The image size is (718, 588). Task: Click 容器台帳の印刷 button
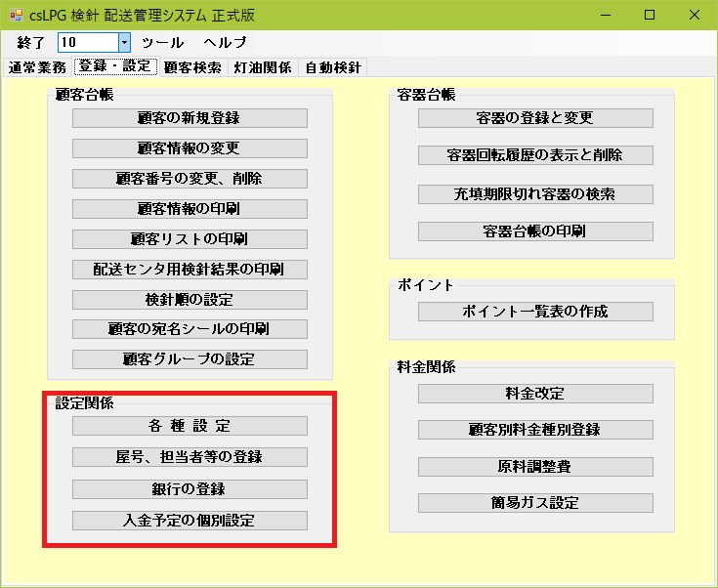[535, 231]
